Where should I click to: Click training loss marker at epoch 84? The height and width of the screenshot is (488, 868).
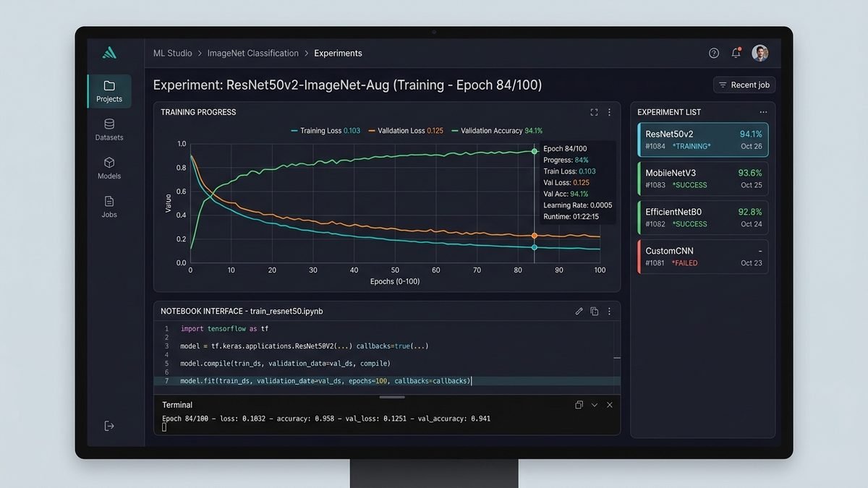(535, 247)
